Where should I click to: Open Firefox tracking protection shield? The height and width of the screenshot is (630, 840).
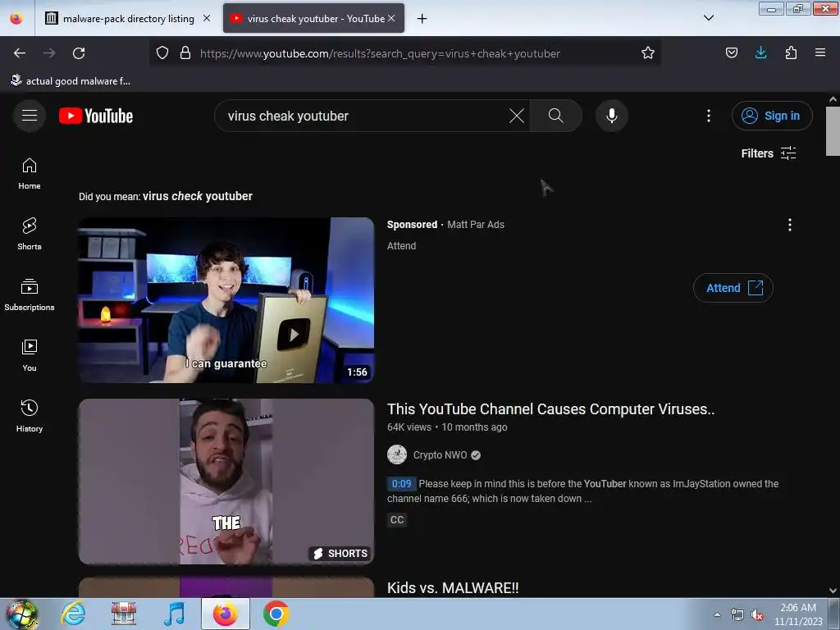click(x=162, y=53)
